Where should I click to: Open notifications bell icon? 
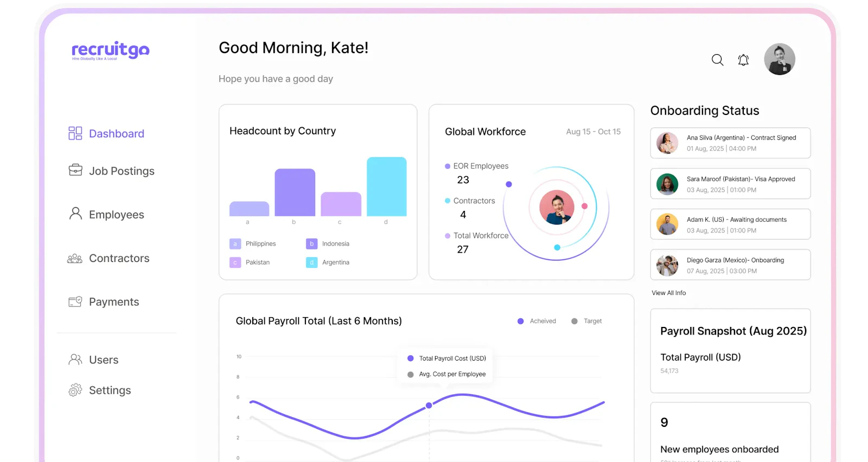pos(743,60)
